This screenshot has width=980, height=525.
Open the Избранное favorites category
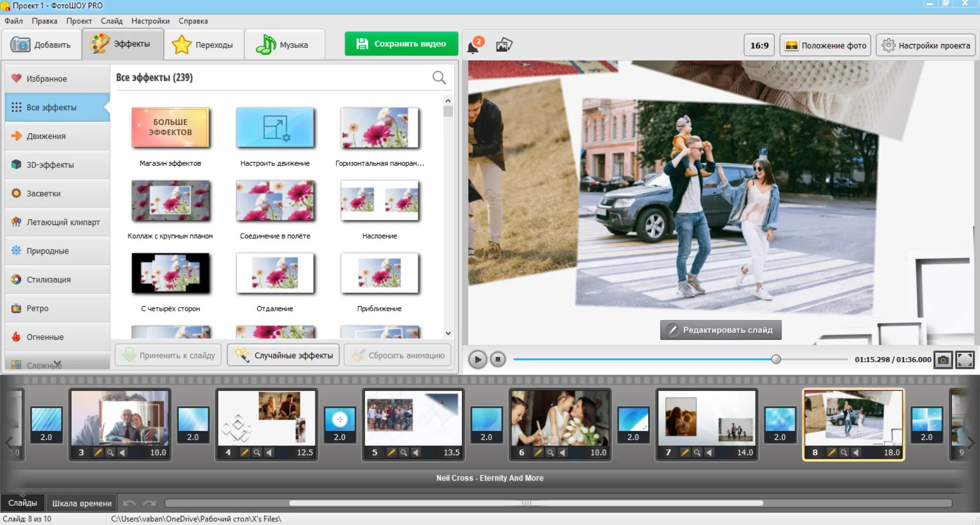click(x=58, y=79)
